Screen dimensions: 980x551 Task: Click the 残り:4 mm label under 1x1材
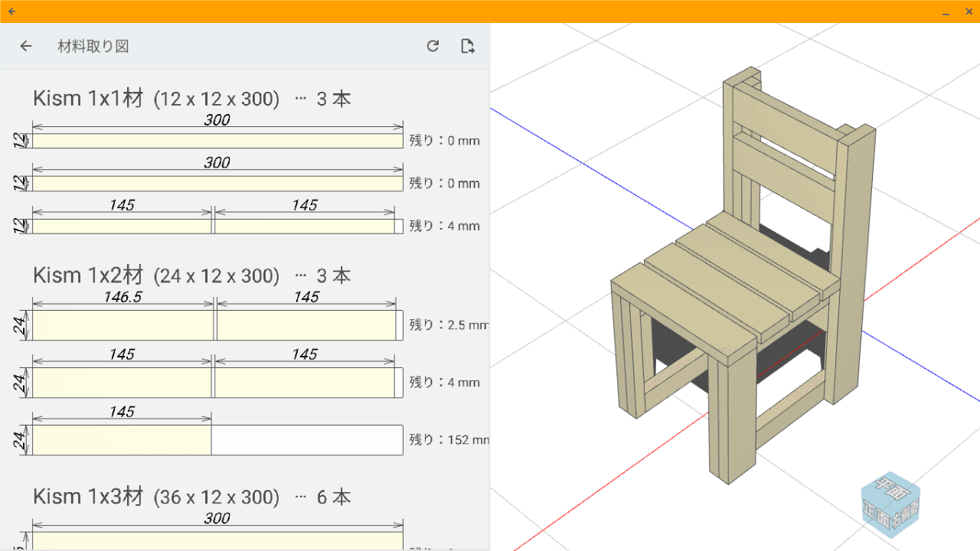coord(444,226)
